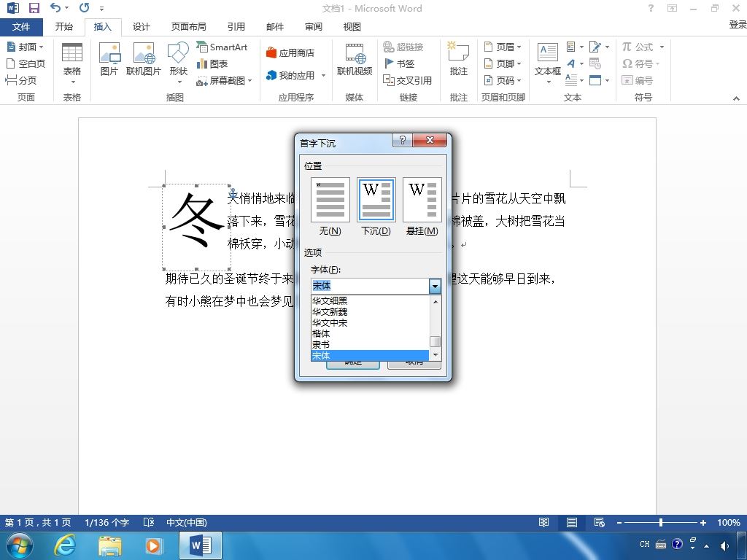
Task: Click the Sign in (登录) link
Action: pyautogui.click(x=738, y=24)
